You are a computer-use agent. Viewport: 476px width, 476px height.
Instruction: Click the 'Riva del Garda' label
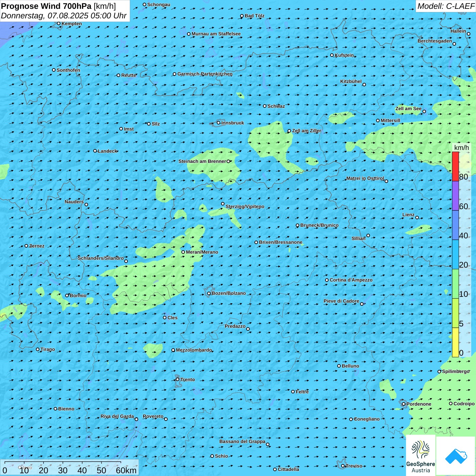tap(117, 416)
